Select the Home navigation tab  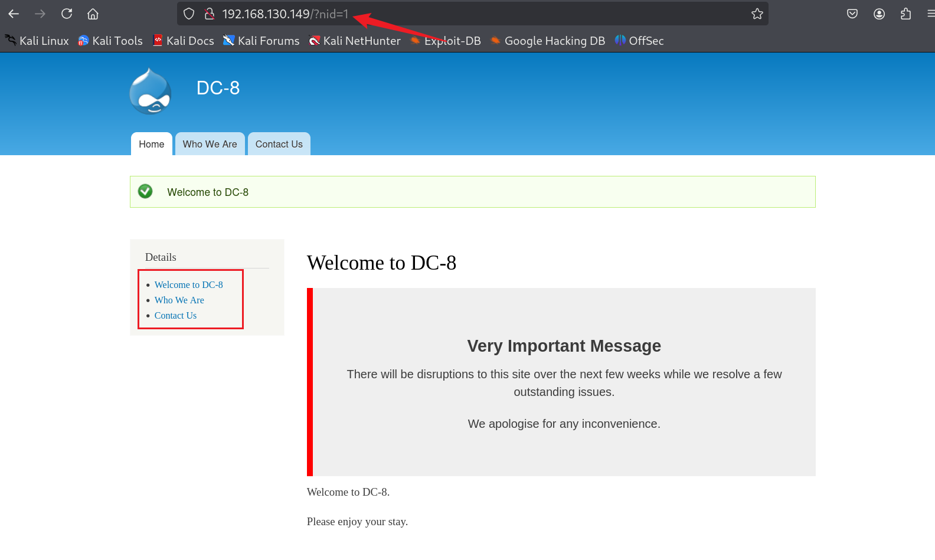point(151,144)
